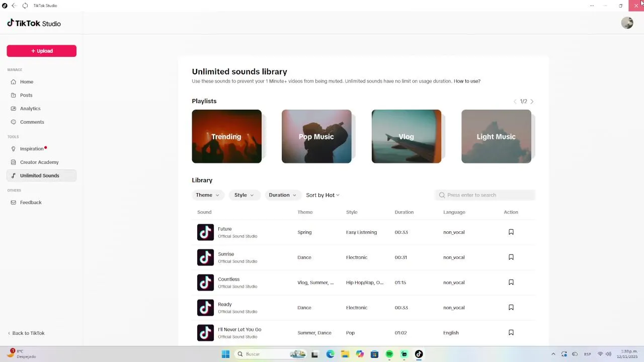Open the Pop Music playlist

click(316, 136)
